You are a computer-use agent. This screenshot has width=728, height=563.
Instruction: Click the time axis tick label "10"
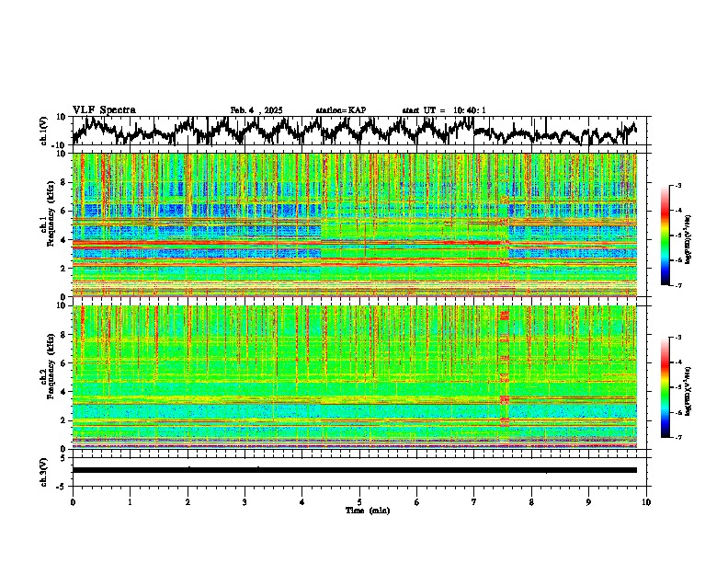pos(646,502)
